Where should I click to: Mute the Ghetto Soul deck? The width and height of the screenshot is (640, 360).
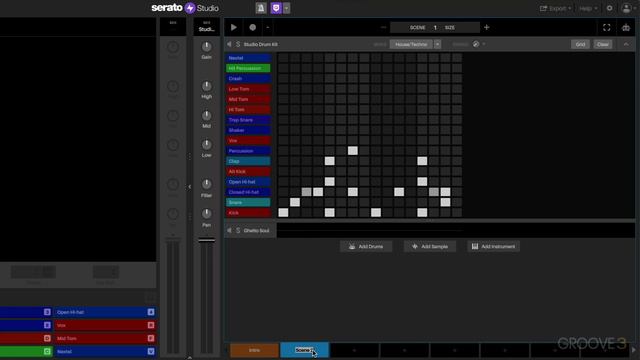coord(229,230)
